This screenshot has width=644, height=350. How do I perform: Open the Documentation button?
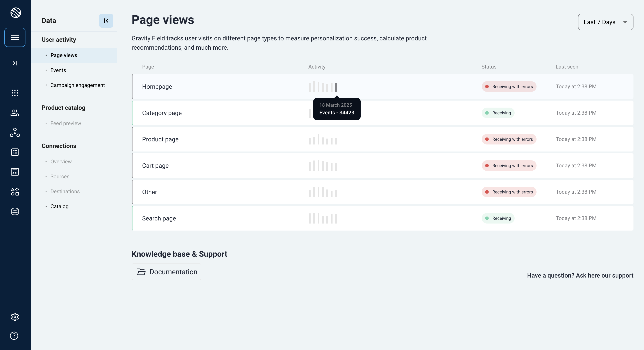166,272
